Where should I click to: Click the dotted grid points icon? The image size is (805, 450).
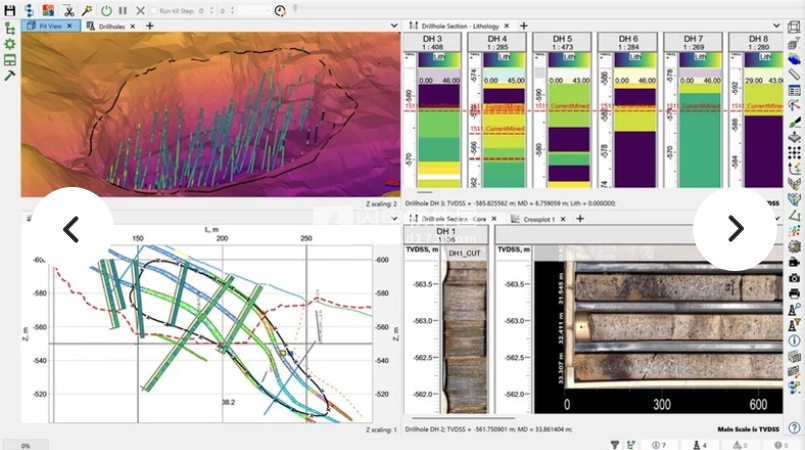[x=794, y=153]
